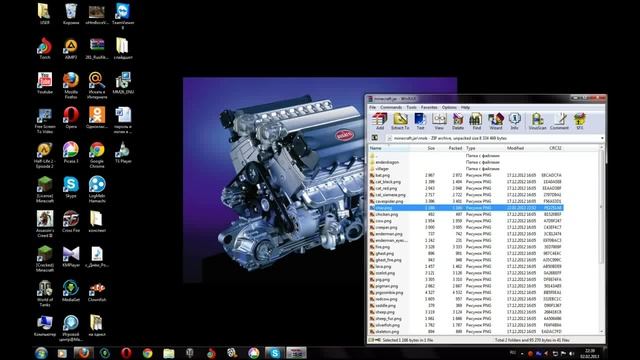Open the Options menu in WinRAR
The height and width of the screenshot is (360, 640).
(x=449, y=107)
